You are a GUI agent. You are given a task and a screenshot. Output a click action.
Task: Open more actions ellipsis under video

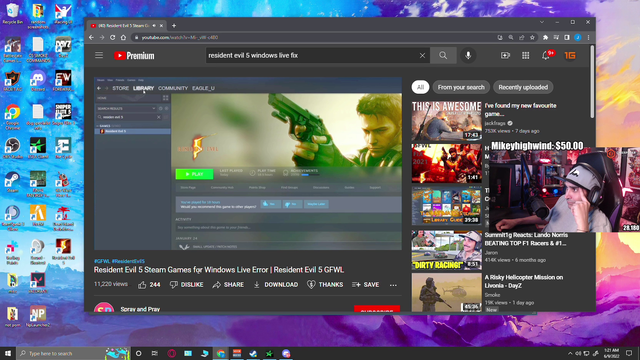point(393,285)
